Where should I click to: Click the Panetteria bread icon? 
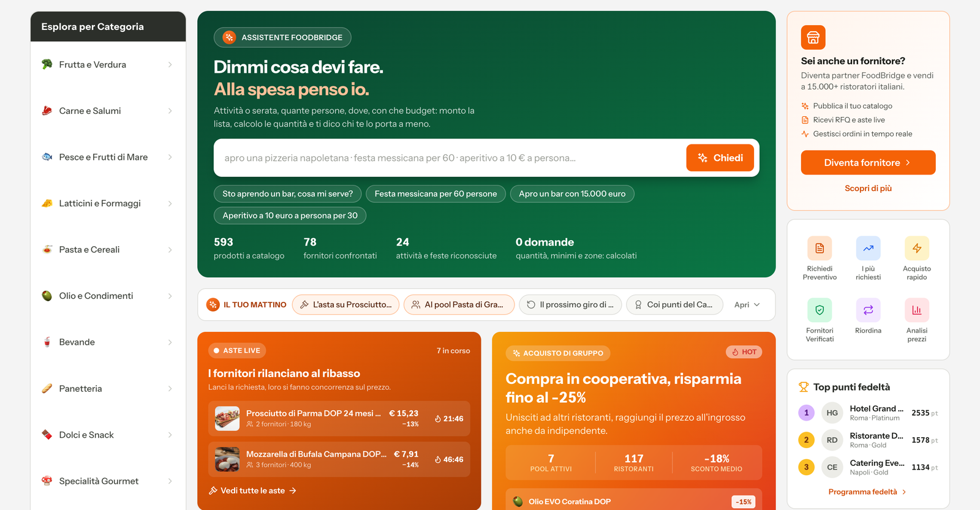point(47,388)
